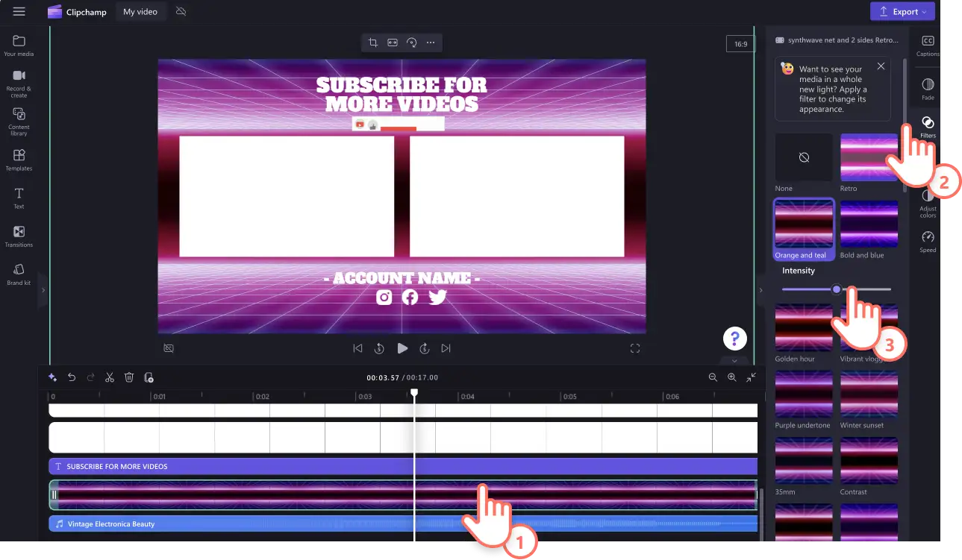
Task: Open Record & create panel
Action: pos(19,83)
